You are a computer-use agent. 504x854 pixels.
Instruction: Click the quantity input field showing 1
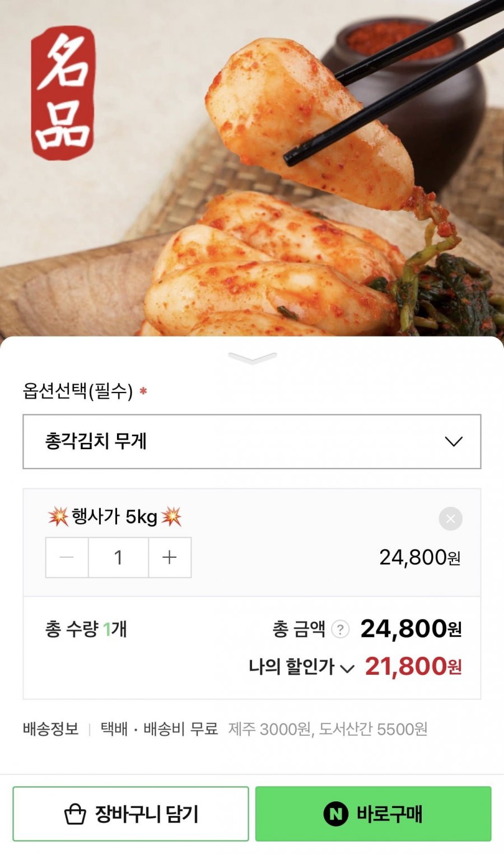point(118,557)
